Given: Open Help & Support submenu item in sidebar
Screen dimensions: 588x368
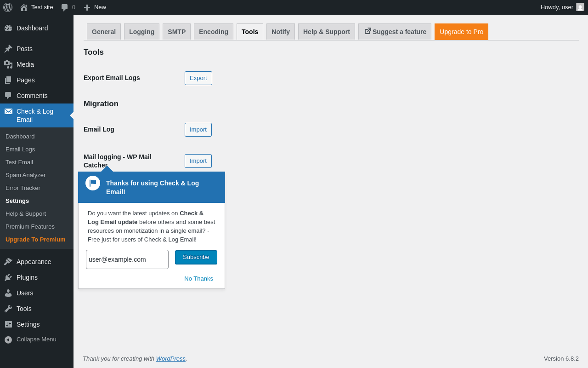Looking at the screenshot, I should pos(26,213).
